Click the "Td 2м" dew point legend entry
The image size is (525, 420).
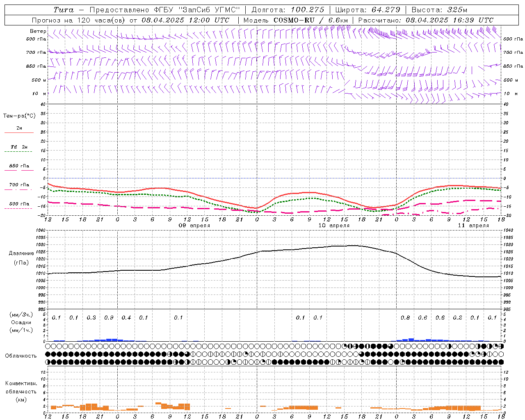[19, 147]
